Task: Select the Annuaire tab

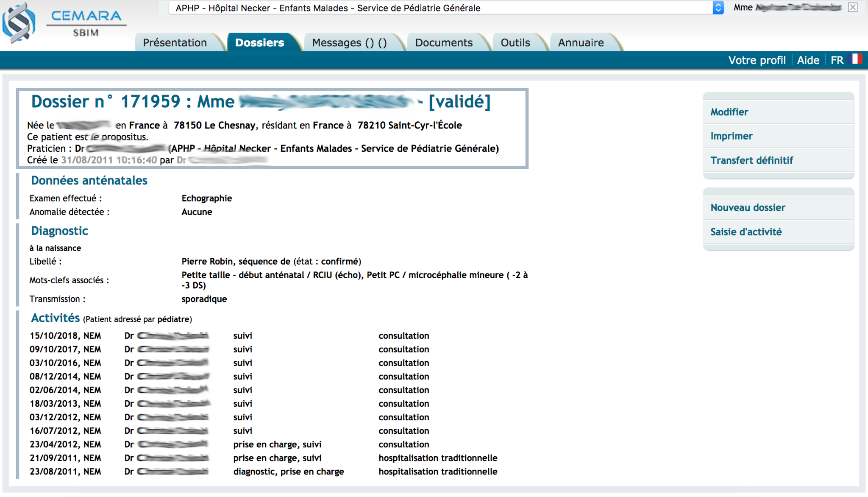Action: pyautogui.click(x=581, y=43)
